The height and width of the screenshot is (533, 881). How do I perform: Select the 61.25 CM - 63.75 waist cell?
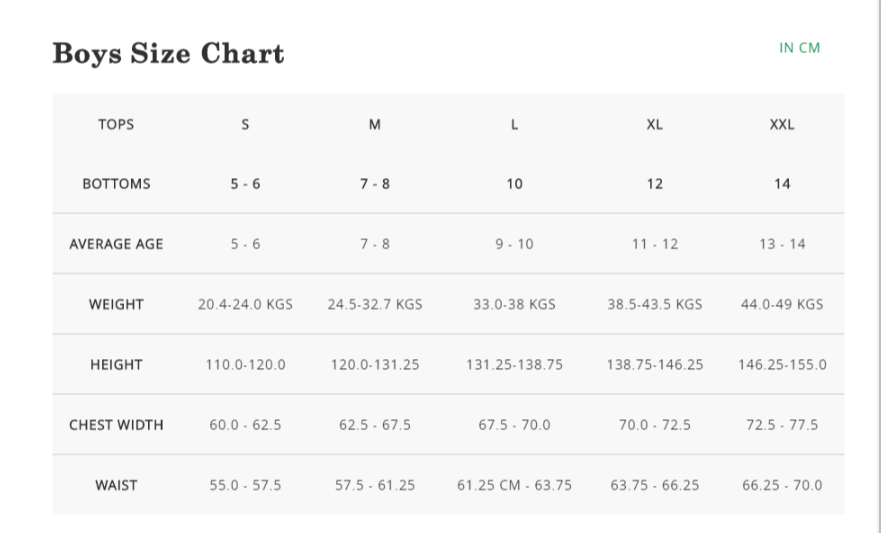point(514,485)
